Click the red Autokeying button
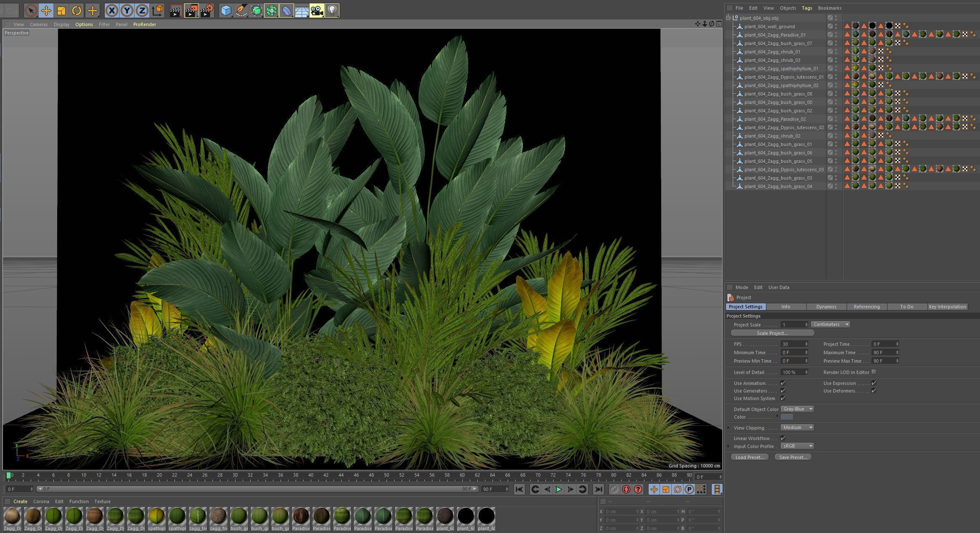This screenshot has height=533, width=980. click(x=626, y=489)
